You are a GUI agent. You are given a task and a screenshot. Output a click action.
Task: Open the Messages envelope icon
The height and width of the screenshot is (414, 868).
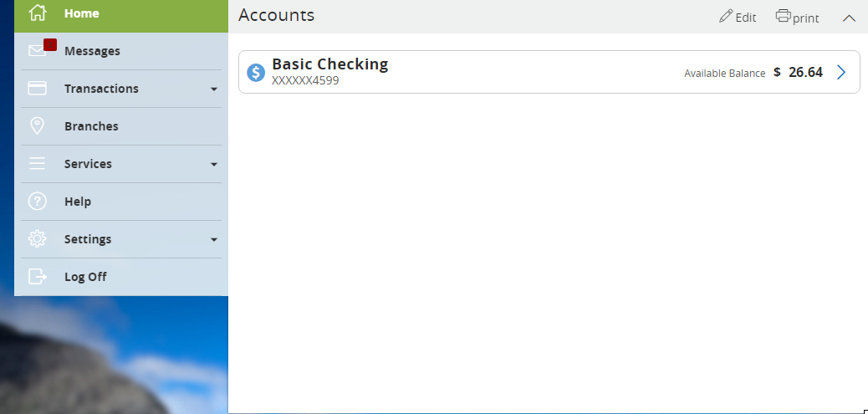click(x=37, y=51)
